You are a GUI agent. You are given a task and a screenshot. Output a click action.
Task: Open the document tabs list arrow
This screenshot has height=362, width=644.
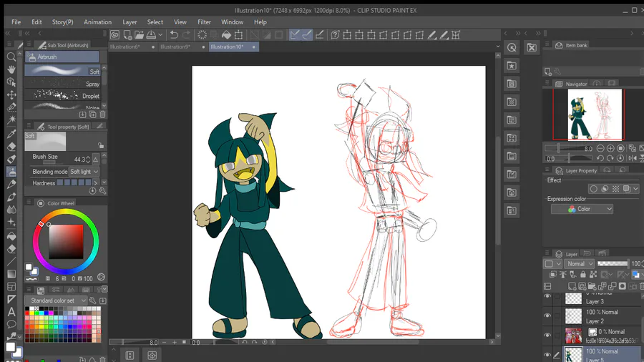tap(498, 47)
